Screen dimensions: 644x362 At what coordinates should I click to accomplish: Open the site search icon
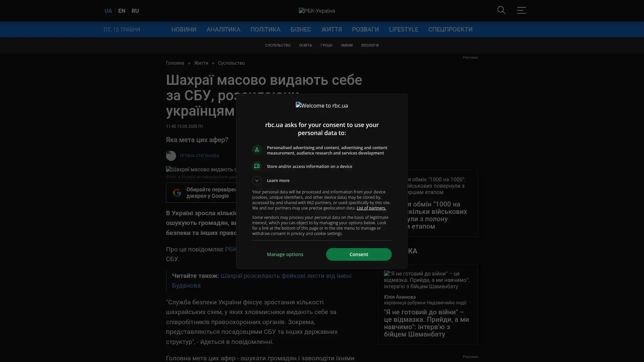(x=501, y=10)
